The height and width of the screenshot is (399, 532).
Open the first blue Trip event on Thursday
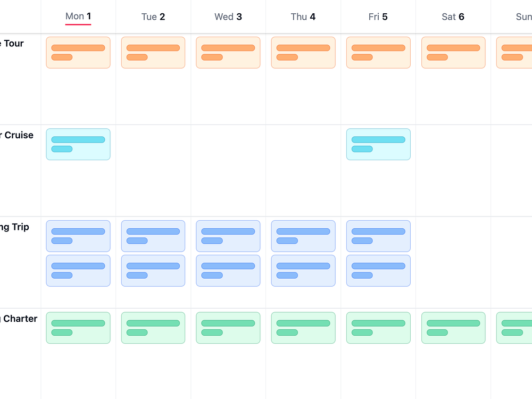pos(303,236)
